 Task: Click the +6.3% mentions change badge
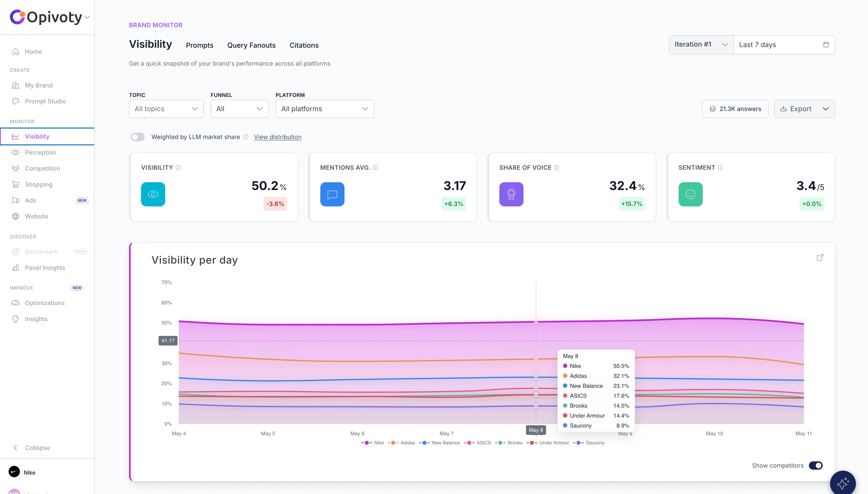pos(453,204)
